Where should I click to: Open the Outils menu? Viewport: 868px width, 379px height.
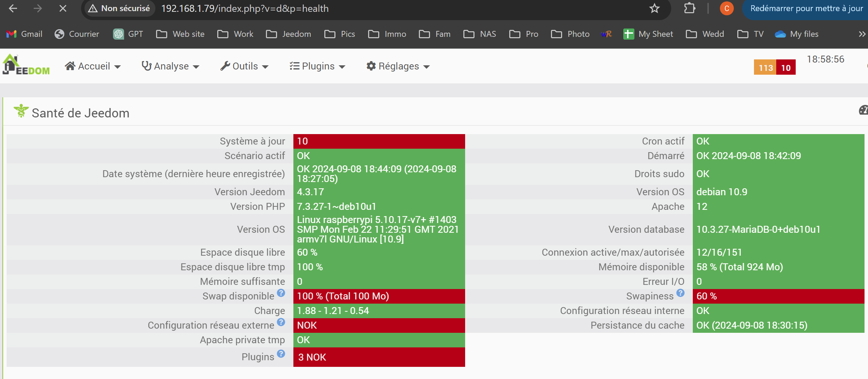tap(244, 66)
